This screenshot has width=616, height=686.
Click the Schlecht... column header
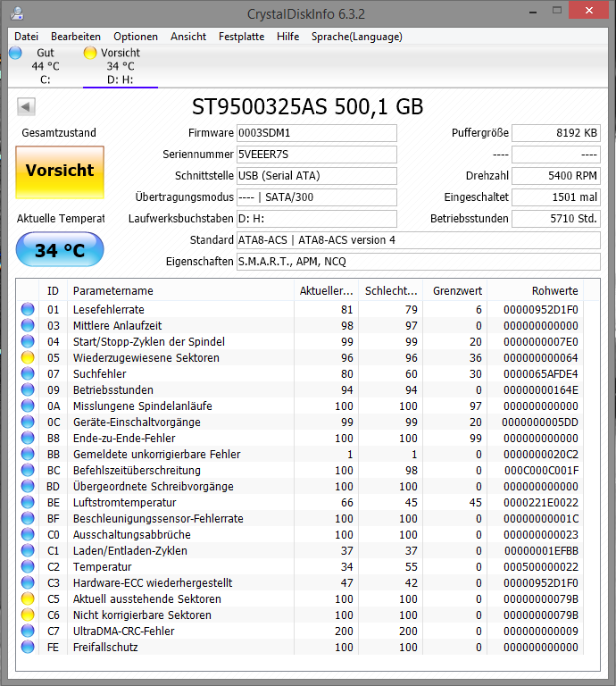(x=391, y=291)
